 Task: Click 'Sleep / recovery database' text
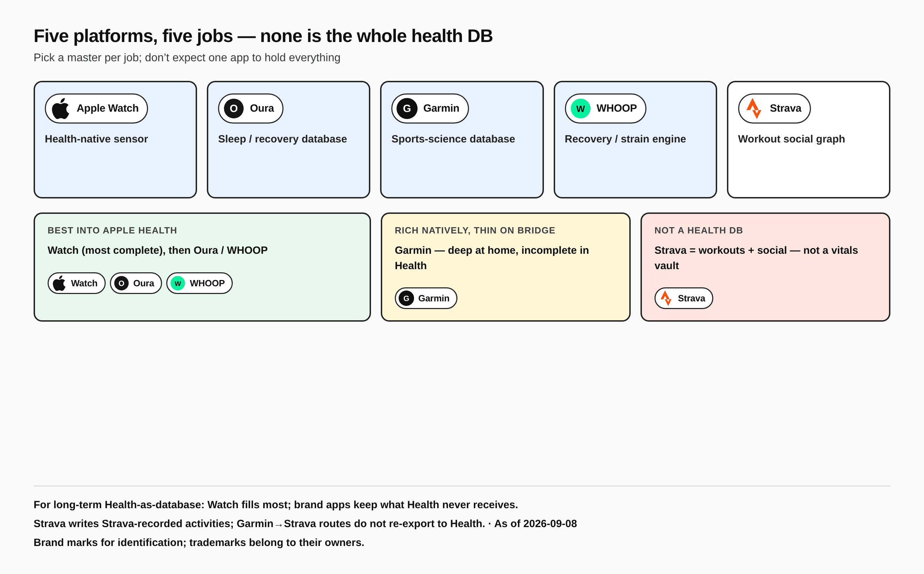click(282, 139)
